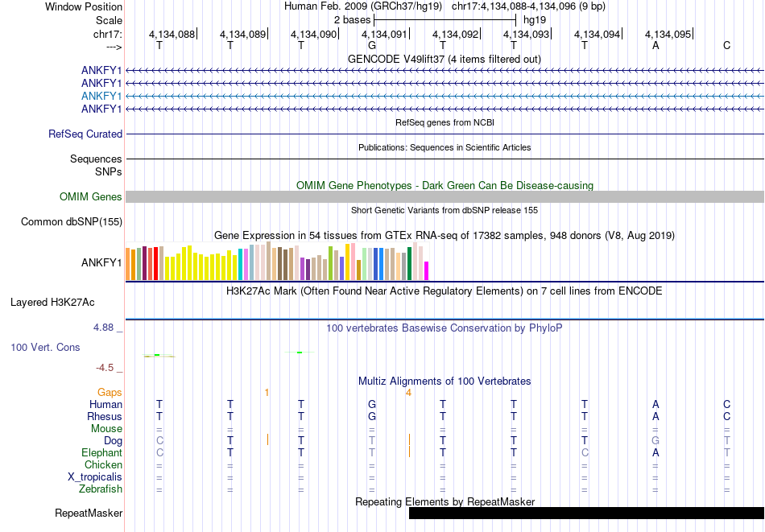Screen dimensions: 765x532
Task: Click the 4,134,091 ruler position
Action: (384, 34)
